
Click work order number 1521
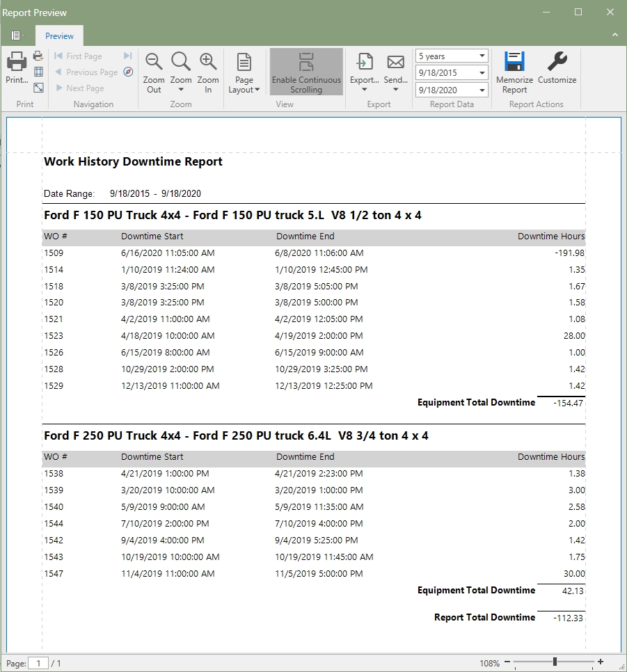[54, 319]
